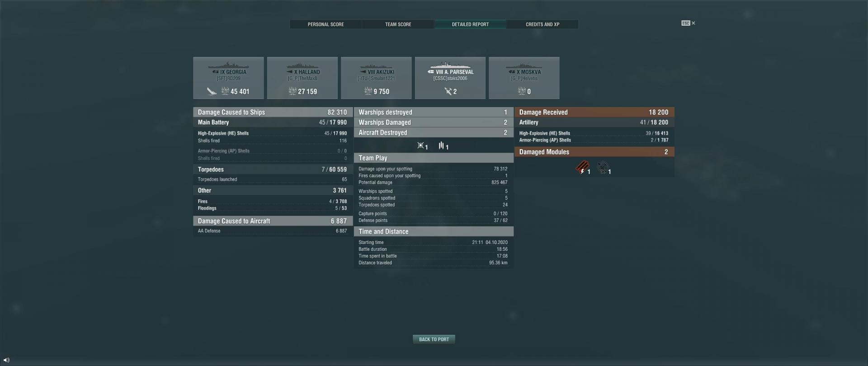
Task: Click the Floodings 5 / 53 row
Action: (x=273, y=208)
